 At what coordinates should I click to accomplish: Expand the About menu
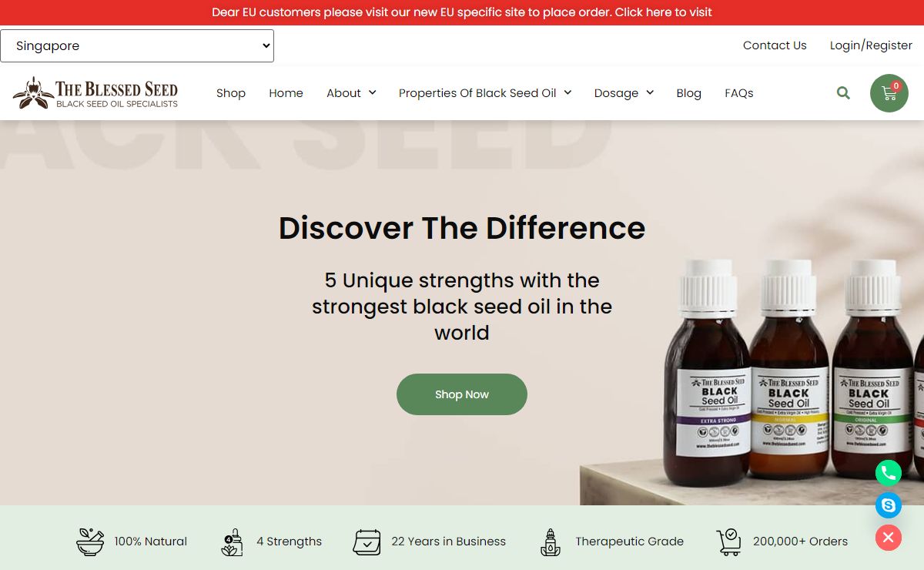[x=351, y=93]
